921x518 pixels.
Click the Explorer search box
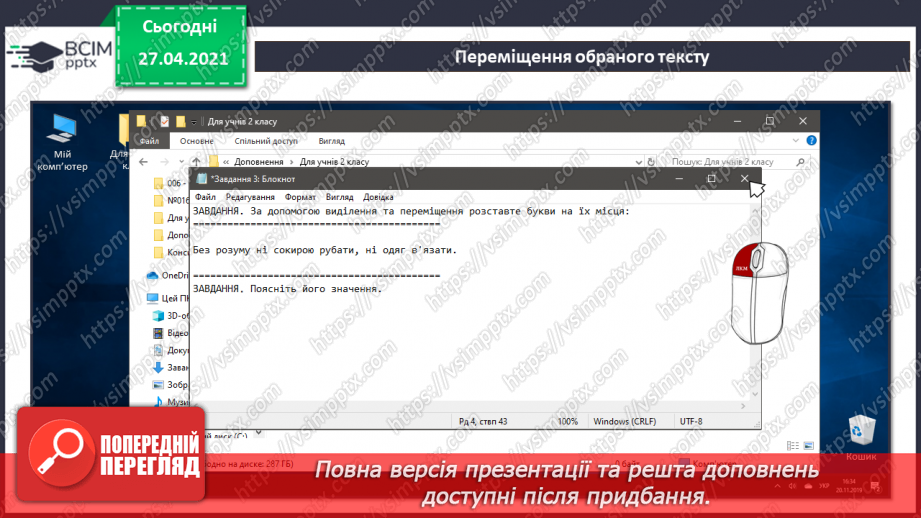click(x=732, y=162)
